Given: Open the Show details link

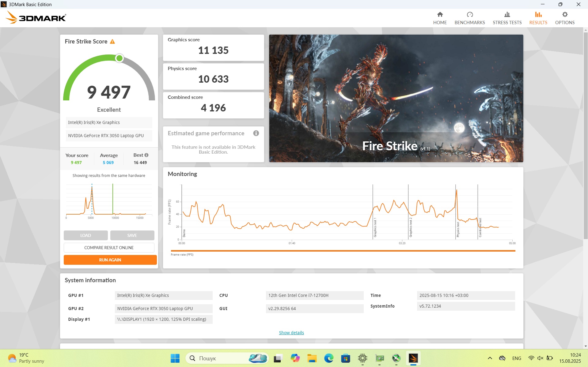Looking at the screenshot, I should pos(291,333).
